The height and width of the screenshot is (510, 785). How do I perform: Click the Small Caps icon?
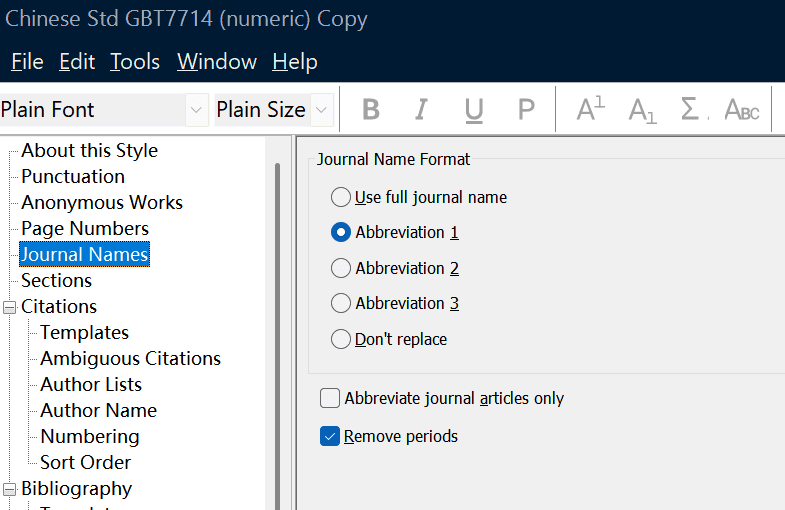[742, 110]
